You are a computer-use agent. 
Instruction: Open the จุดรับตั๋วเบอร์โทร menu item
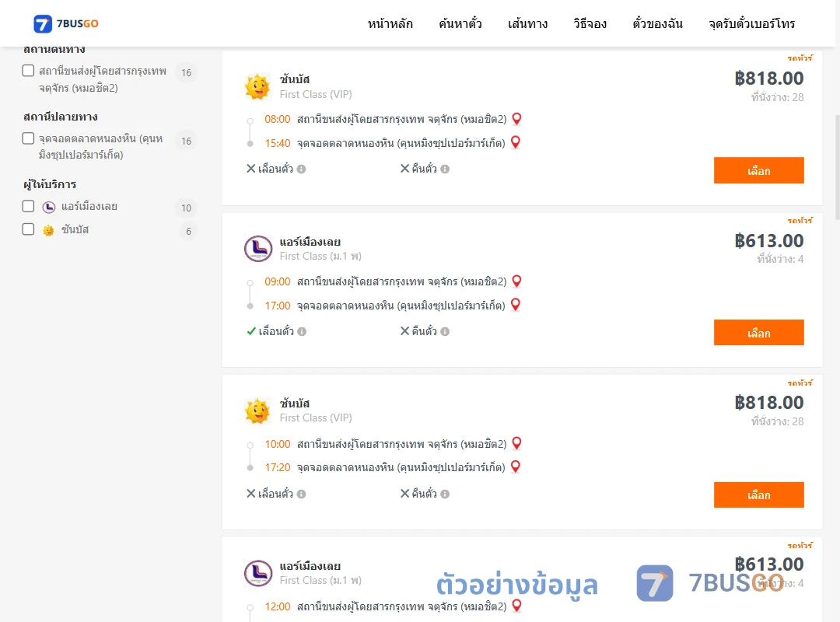pyautogui.click(x=751, y=23)
